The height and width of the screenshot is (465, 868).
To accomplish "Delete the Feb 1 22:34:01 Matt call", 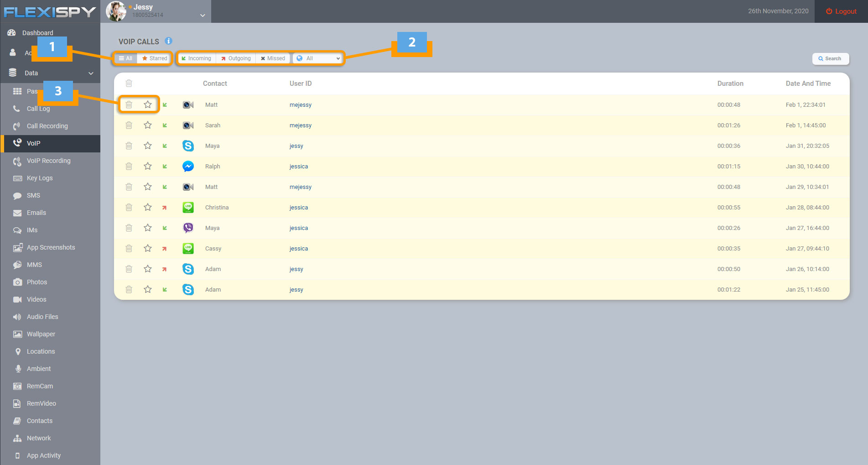I will click(x=129, y=105).
